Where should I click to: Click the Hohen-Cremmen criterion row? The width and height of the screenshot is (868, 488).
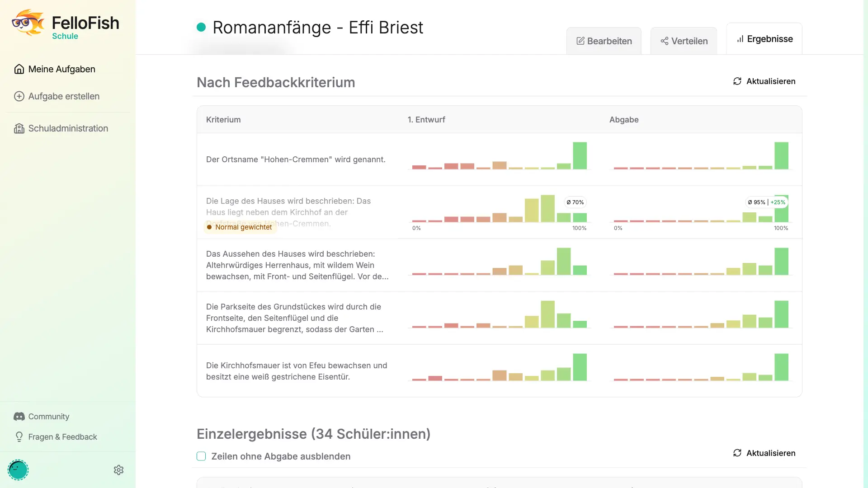coord(500,160)
